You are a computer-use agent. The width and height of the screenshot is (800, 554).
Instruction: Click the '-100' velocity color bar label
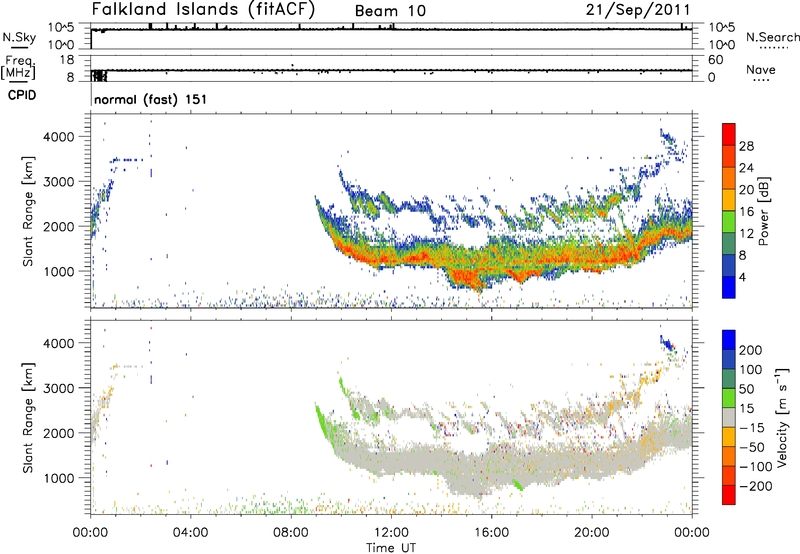(x=756, y=467)
